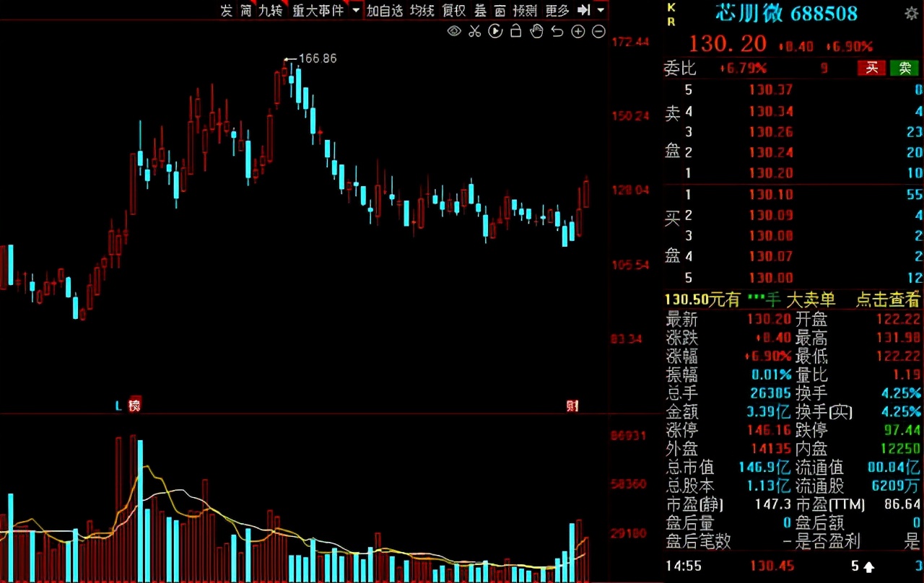Screen dimensions: 924x583
Task: Click the R icon beside stock name
Action: tap(671, 22)
